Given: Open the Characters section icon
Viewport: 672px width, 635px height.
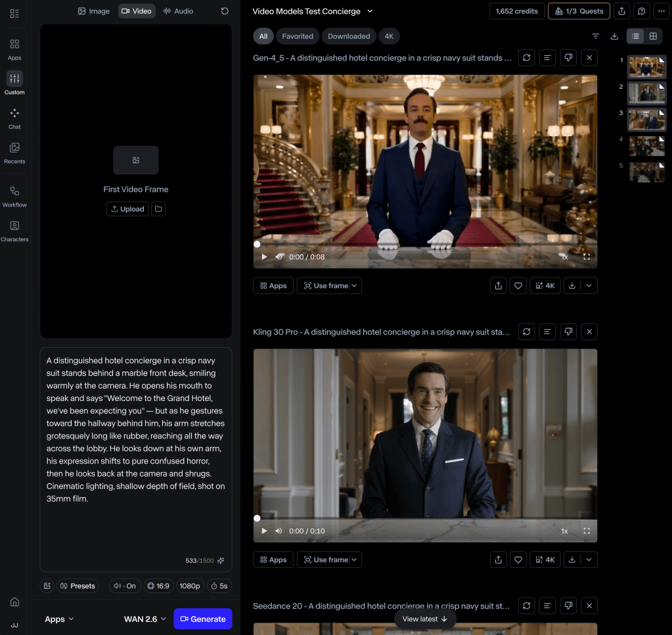Looking at the screenshot, I should coord(14,231).
